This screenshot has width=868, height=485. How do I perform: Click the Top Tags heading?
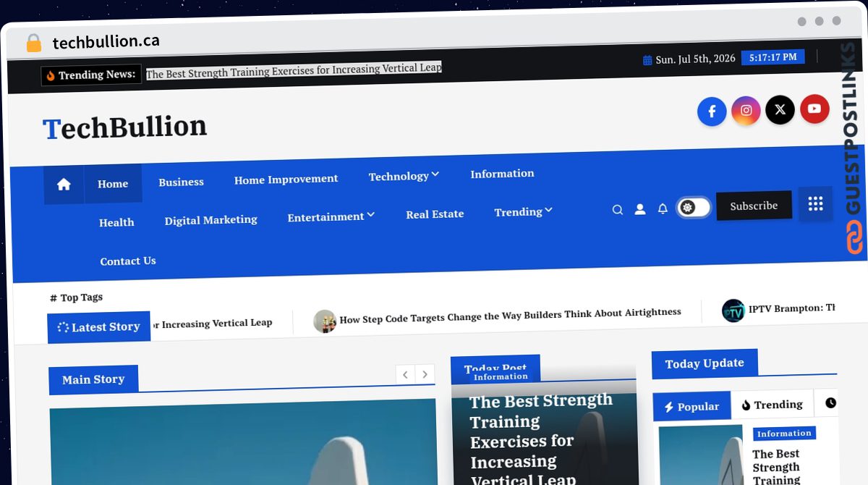click(76, 298)
